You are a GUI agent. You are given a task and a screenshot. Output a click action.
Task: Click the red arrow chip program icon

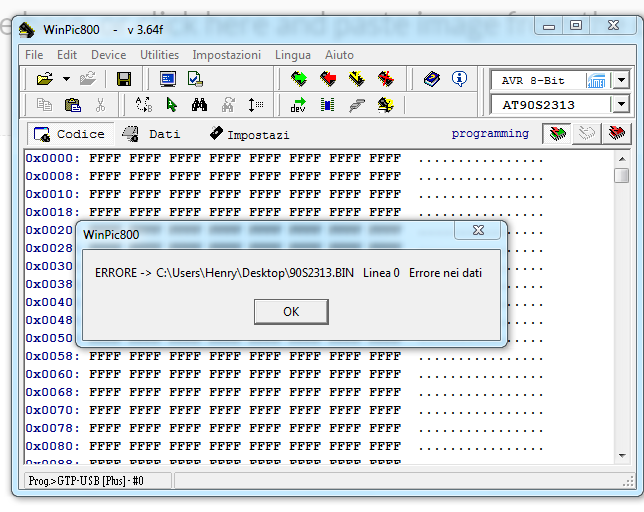click(328, 79)
